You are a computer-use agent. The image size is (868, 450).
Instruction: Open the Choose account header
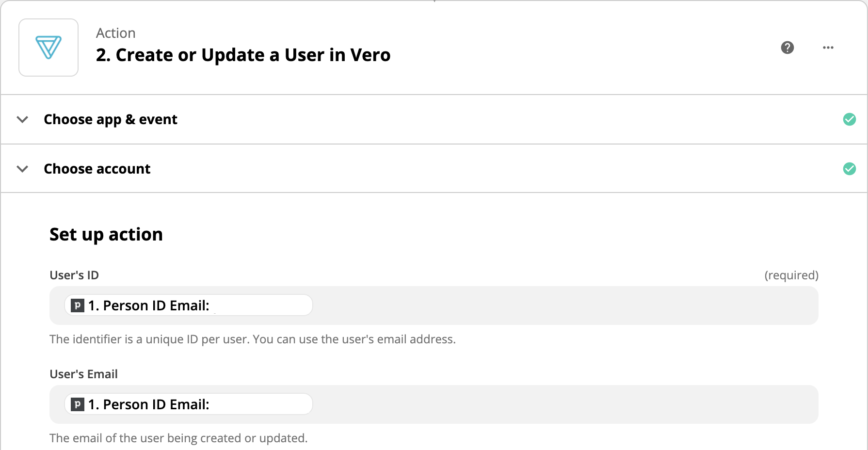click(x=97, y=169)
